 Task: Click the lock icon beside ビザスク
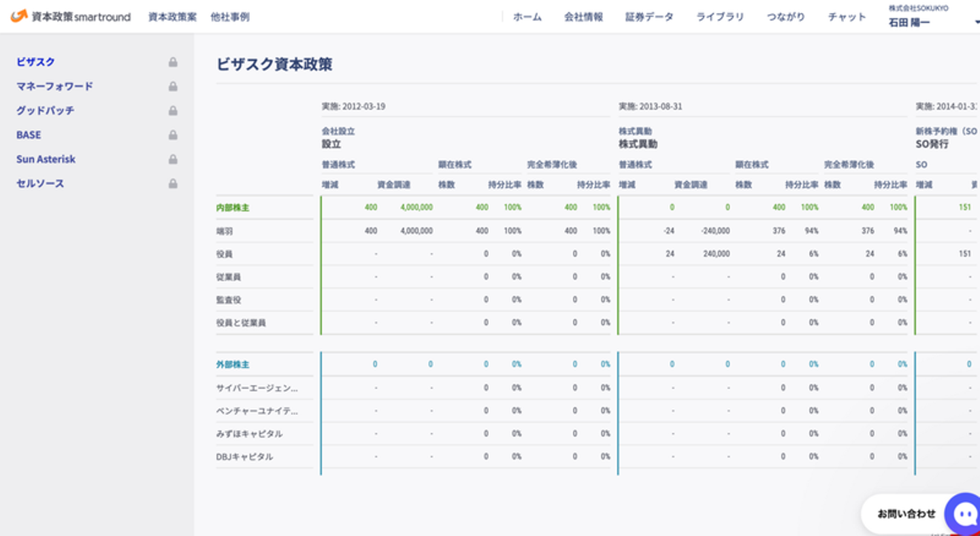(173, 62)
